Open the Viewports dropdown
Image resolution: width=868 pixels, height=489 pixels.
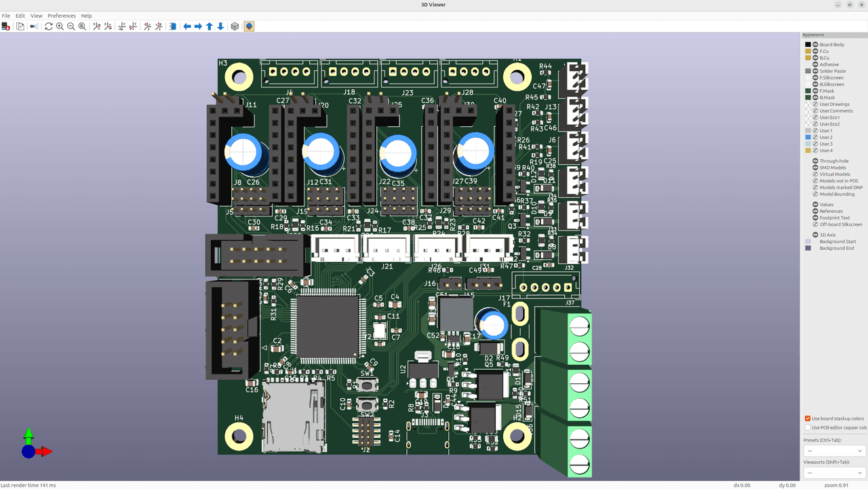(833, 473)
